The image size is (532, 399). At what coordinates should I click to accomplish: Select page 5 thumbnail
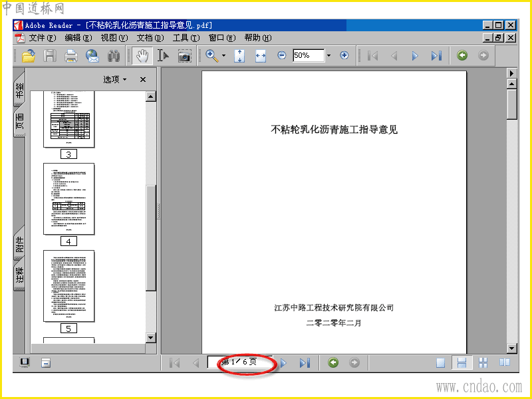(x=69, y=286)
